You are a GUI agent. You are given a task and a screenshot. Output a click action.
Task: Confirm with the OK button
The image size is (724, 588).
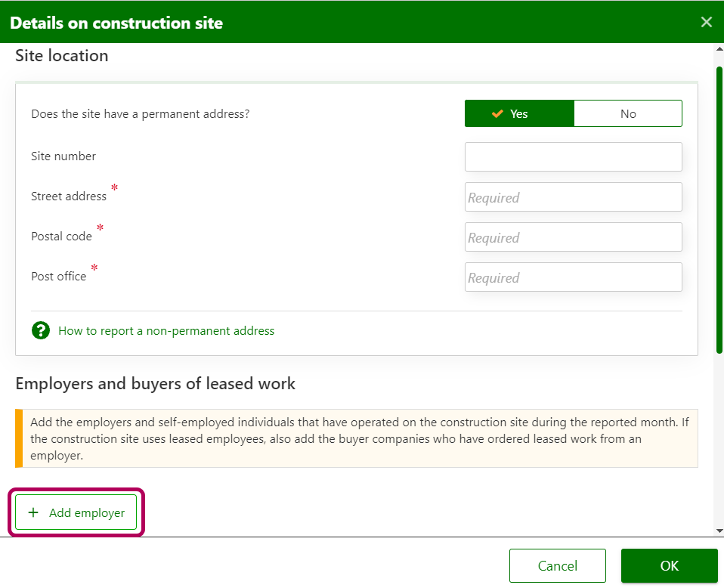pyautogui.click(x=669, y=565)
